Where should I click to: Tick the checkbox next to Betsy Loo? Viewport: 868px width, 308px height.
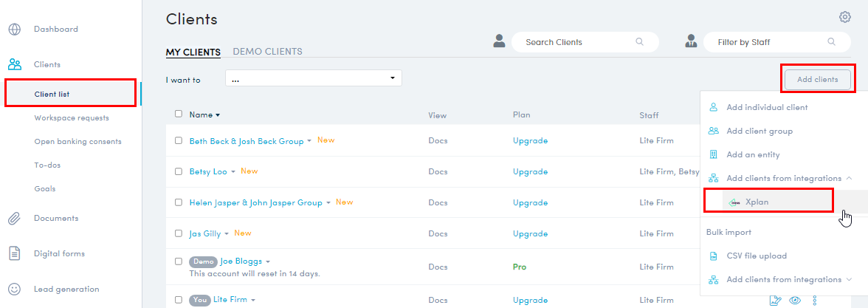[178, 171]
